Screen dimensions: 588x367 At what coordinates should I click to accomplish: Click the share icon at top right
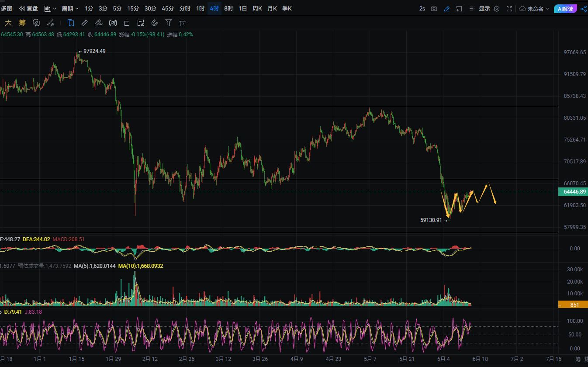[x=584, y=8]
